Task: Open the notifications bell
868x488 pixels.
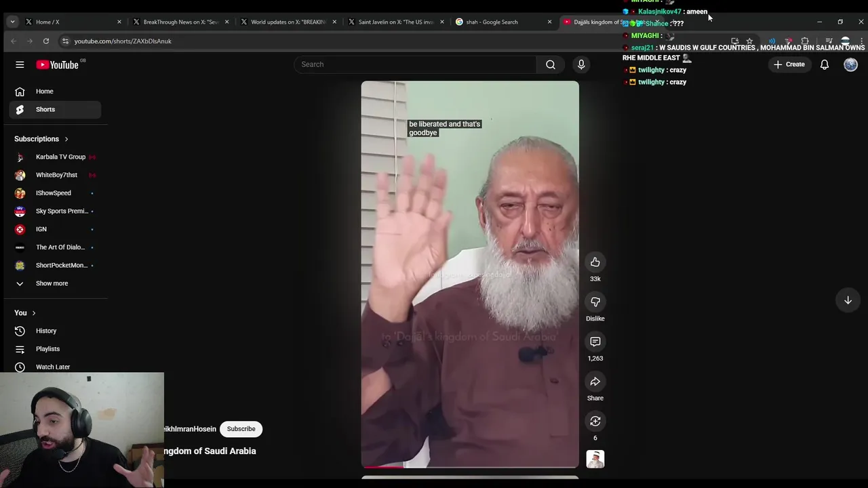Action: [x=825, y=64]
